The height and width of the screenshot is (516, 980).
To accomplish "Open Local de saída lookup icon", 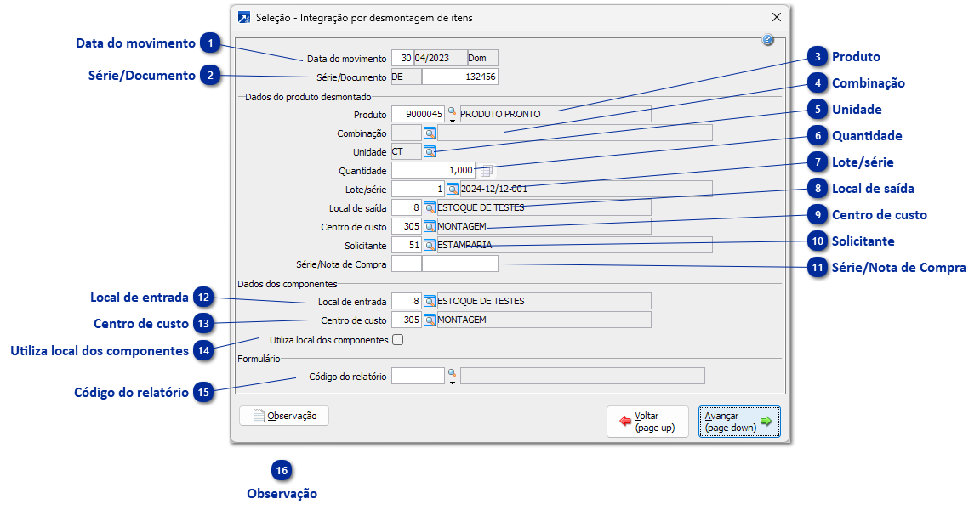I will click(430, 208).
